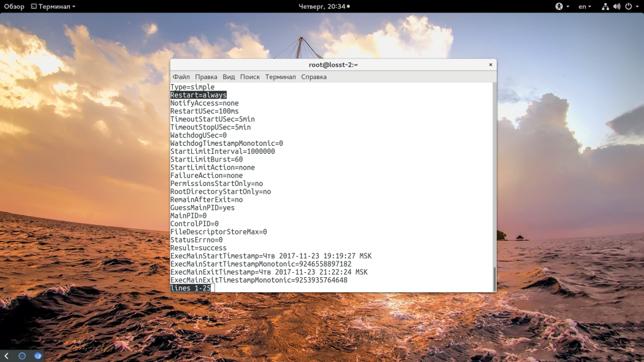Image resolution: width=644 pixels, height=362 pixels.
Task: Open the blue compass tray icon
Action: 22,356
